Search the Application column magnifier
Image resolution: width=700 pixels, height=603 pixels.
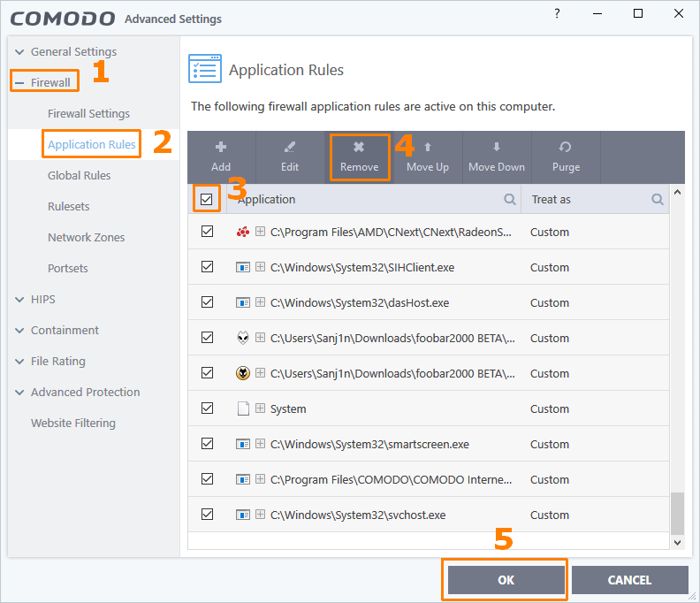[510, 199]
